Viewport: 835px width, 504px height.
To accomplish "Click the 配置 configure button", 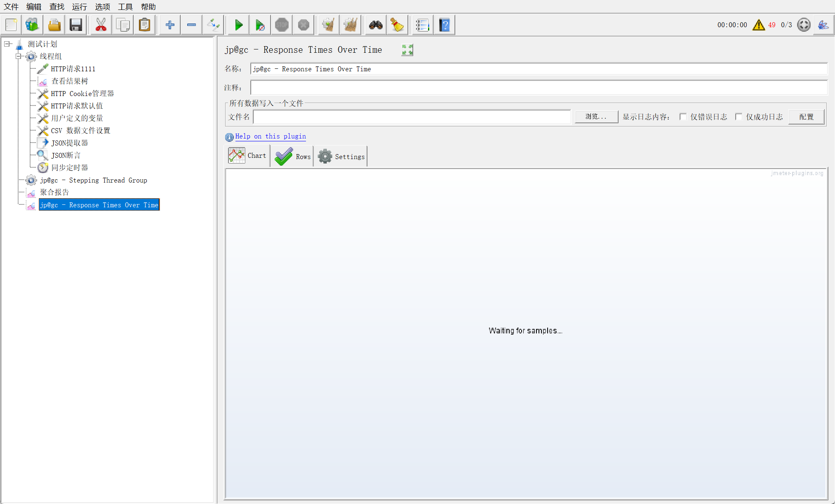I will 807,117.
